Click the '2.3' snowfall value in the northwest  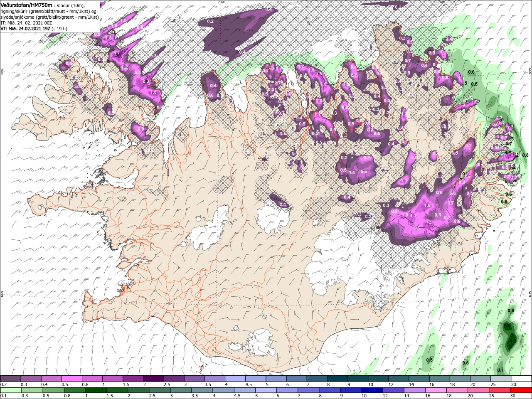click(146, 81)
